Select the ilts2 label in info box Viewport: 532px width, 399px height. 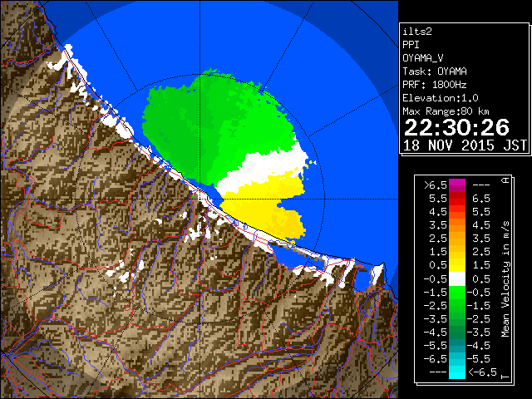417,32
